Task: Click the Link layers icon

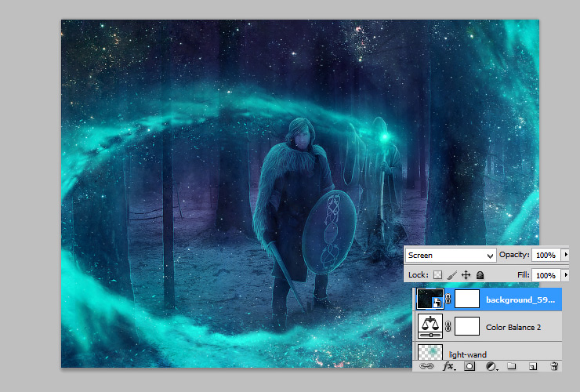Action: (x=426, y=366)
